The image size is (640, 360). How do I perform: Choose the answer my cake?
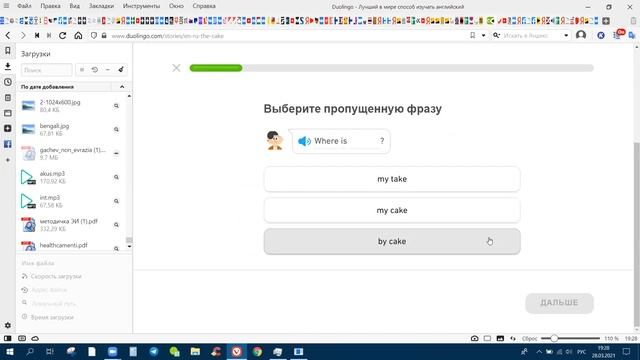click(x=392, y=210)
